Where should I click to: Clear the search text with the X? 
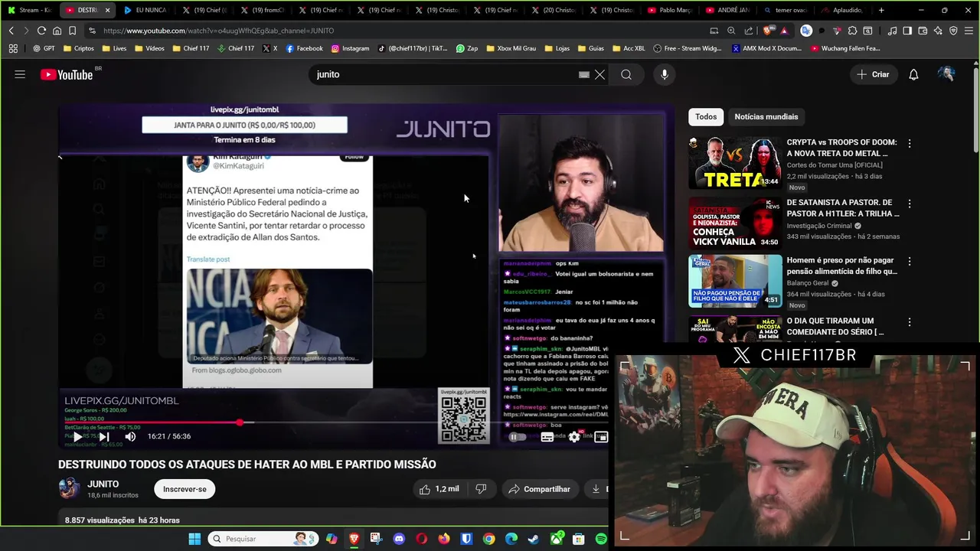coord(599,74)
